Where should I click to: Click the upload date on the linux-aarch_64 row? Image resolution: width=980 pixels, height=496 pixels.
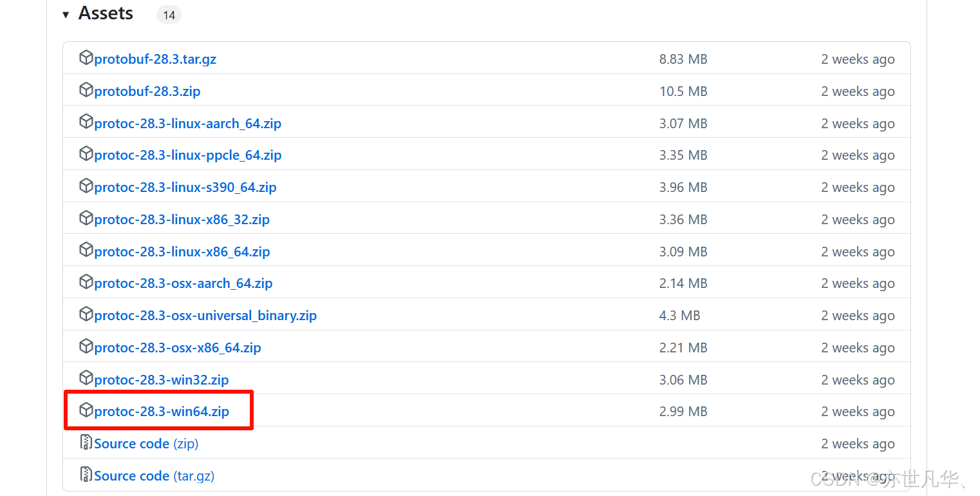(x=858, y=124)
